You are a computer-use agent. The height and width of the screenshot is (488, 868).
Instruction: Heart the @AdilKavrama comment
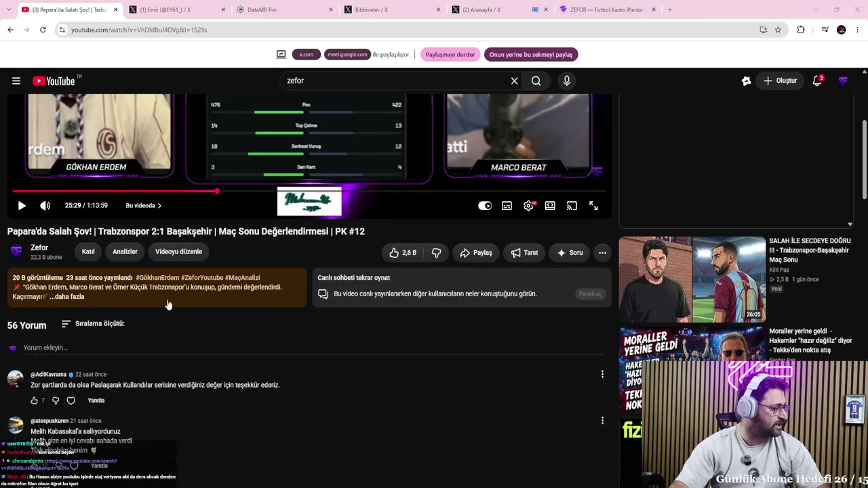[x=71, y=401]
